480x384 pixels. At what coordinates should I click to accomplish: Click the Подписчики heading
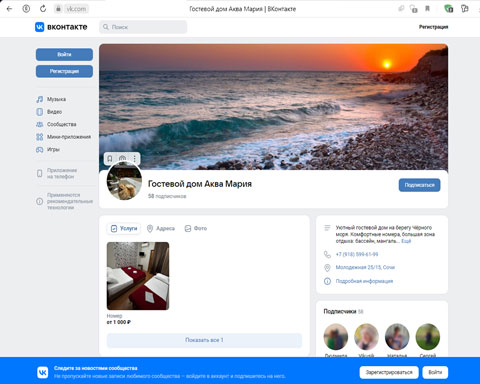click(340, 311)
